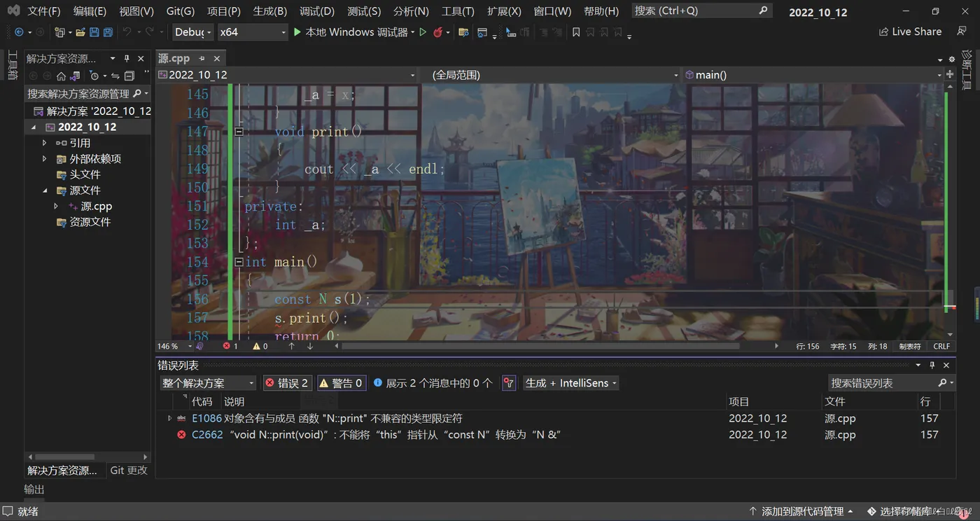
Task: Select 源.cpp in the Solution Explorer tree
Action: (96, 207)
